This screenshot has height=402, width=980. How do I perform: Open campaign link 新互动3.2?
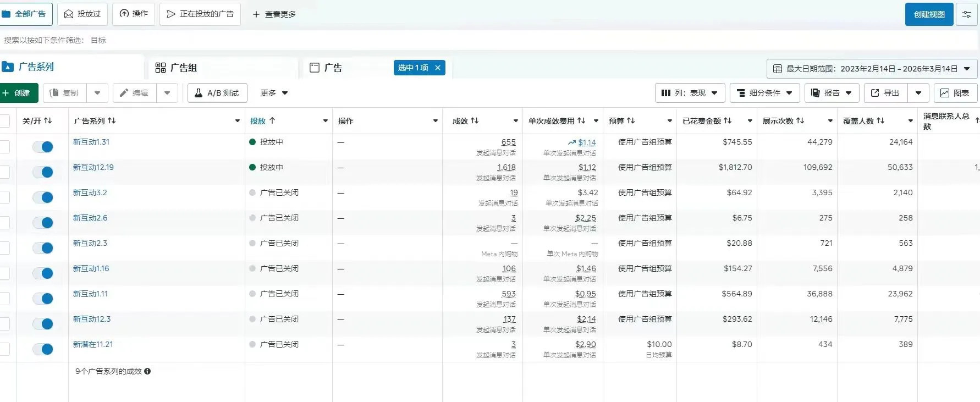pos(90,192)
